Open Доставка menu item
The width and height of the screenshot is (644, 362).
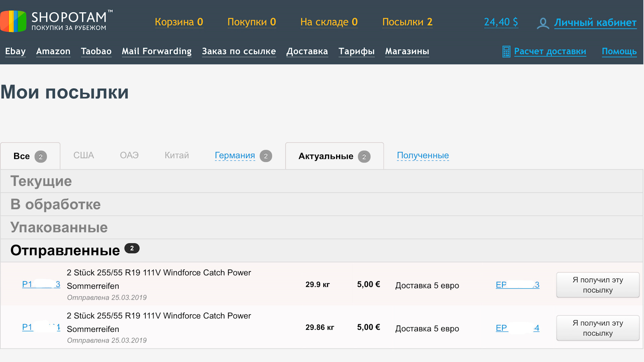pos(307,51)
